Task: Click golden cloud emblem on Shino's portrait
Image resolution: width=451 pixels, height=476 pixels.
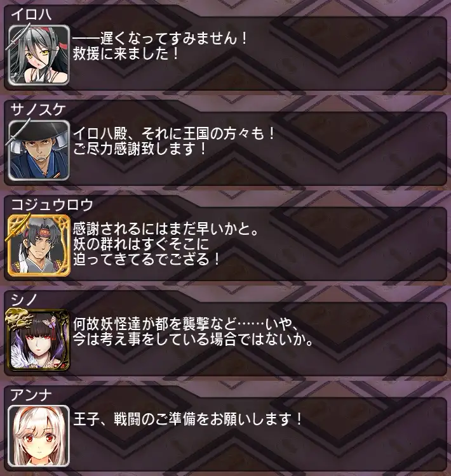Action: [20, 319]
